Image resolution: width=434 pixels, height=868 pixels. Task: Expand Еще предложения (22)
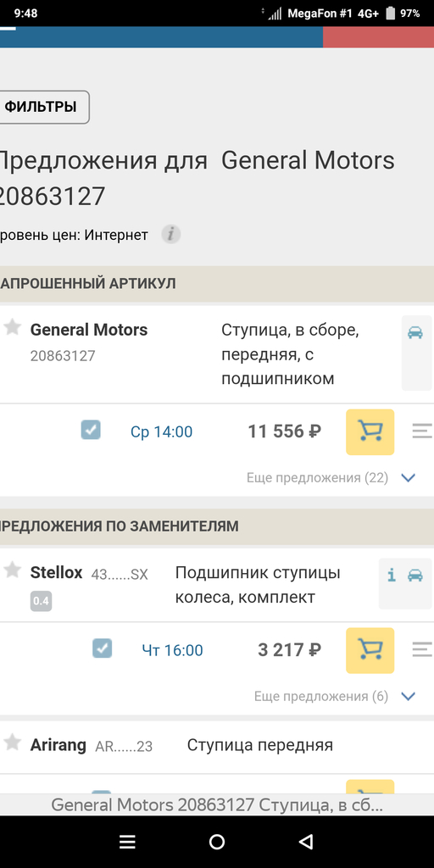pos(331,478)
